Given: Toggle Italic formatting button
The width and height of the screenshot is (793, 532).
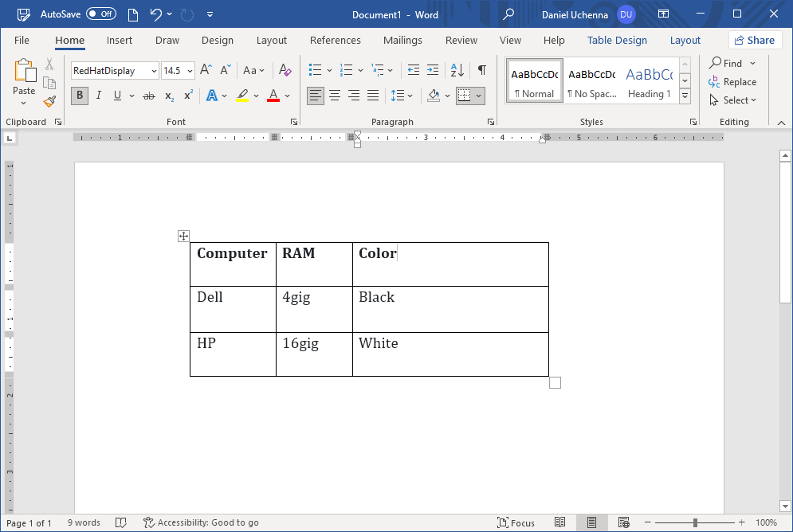Looking at the screenshot, I should (x=99, y=96).
